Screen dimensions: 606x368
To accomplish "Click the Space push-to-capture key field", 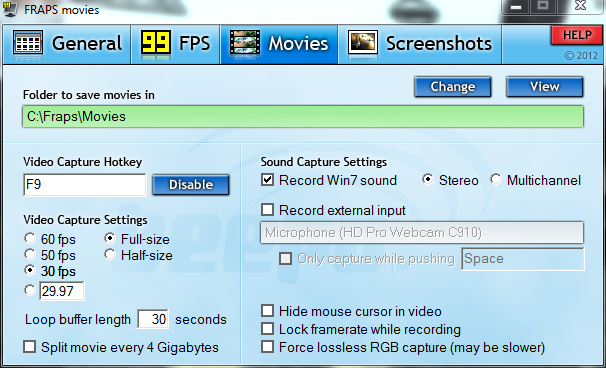I will pos(523,259).
